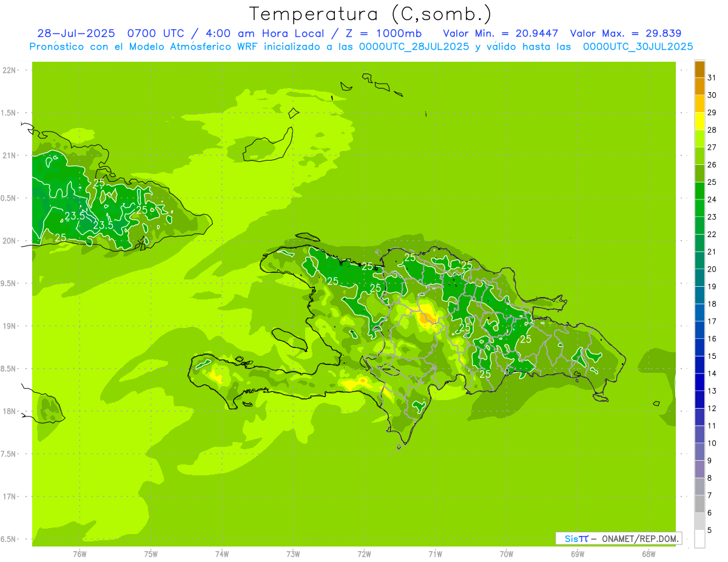Click the 68W longitude axis label
728x562 pixels.
[x=649, y=554]
